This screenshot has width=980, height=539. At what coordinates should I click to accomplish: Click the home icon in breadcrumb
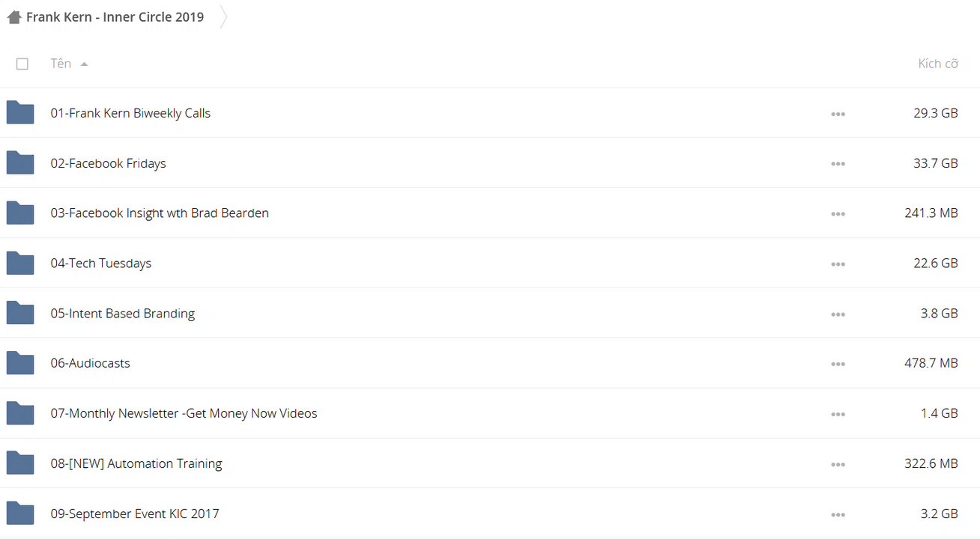[14, 17]
